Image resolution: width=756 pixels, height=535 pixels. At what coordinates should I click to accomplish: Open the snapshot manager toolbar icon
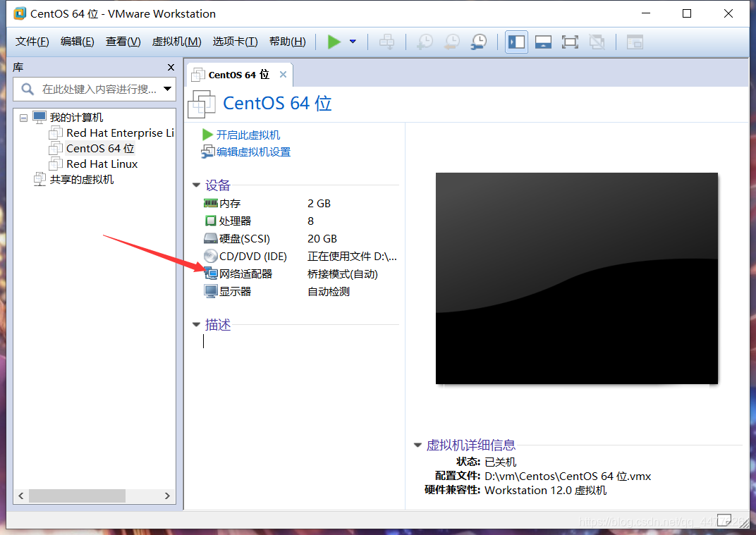point(479,42)
